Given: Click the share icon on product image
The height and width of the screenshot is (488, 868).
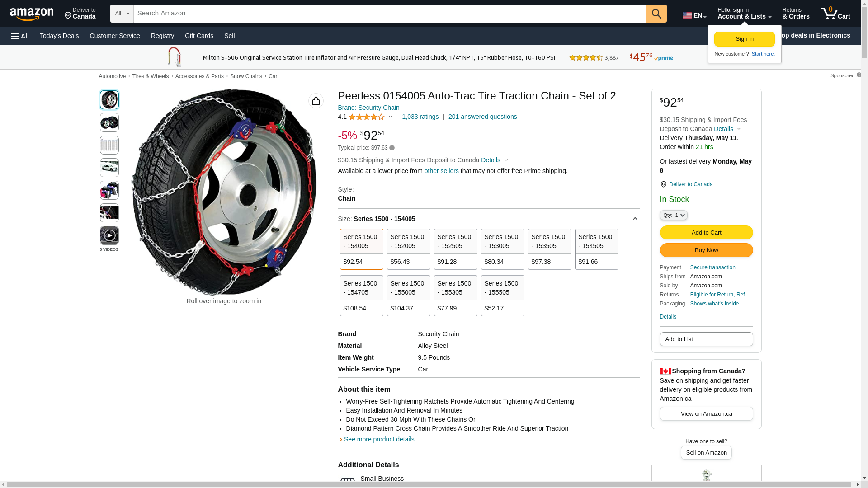Looking at the screenshot, I should pos(316,101).
